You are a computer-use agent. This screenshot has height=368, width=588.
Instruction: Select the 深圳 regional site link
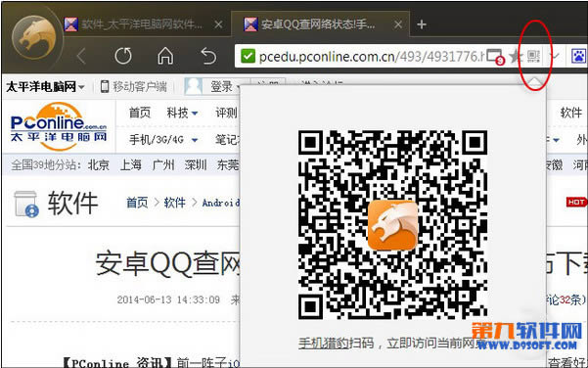tap(196, 164)
